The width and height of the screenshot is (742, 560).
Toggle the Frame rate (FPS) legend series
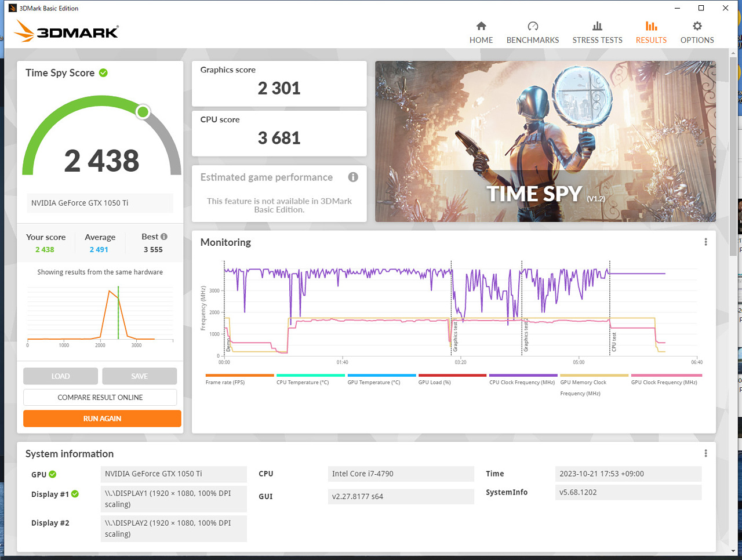point(239,379)
